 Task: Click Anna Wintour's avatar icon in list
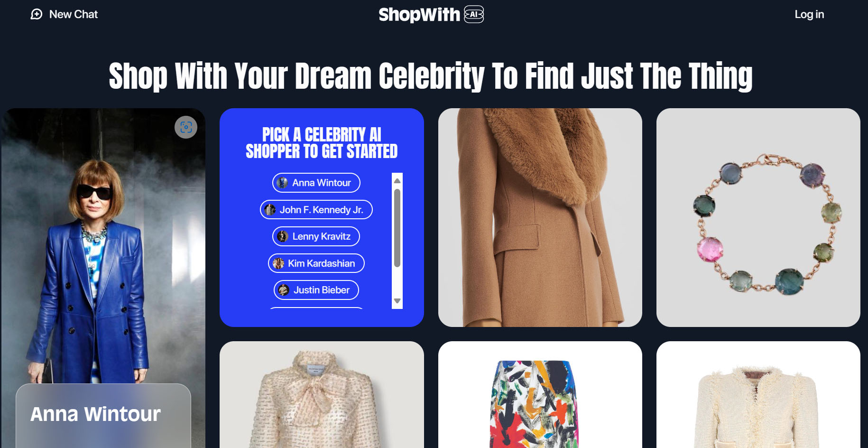(282, 183)
